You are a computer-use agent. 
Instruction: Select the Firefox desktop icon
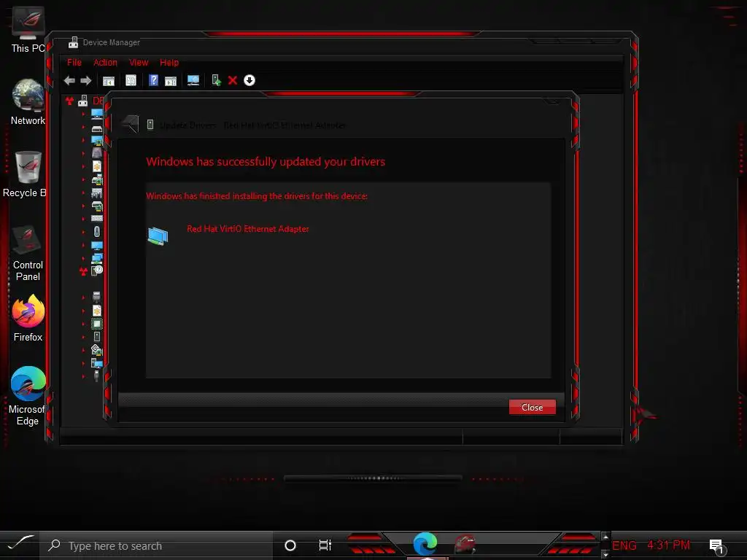point(28,319)
